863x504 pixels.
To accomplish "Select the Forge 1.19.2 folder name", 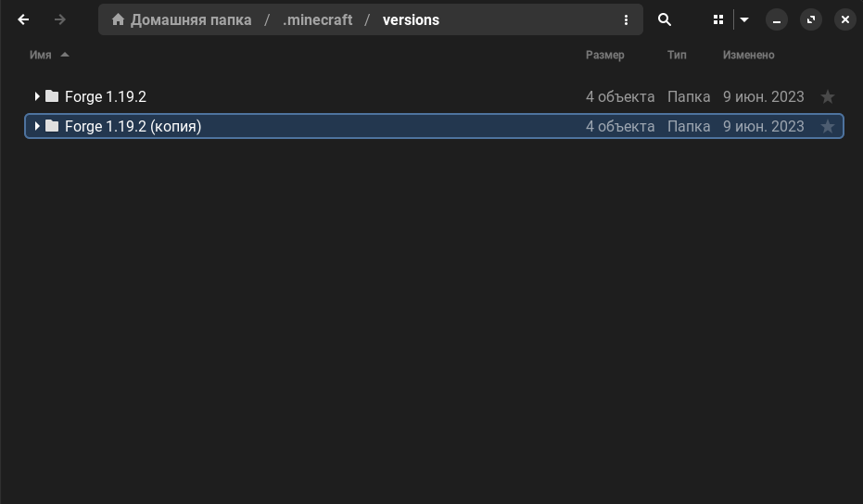I will (106, 97).
